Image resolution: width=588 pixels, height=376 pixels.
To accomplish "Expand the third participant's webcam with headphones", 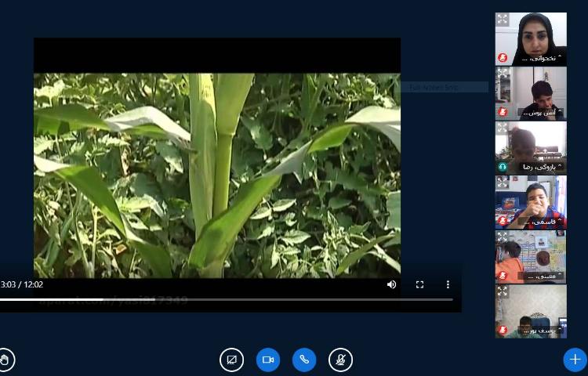I will click(x=503, y=128).
